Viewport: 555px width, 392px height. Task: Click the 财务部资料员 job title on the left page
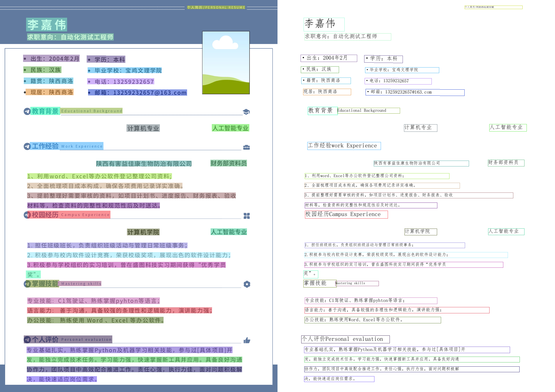228,163
